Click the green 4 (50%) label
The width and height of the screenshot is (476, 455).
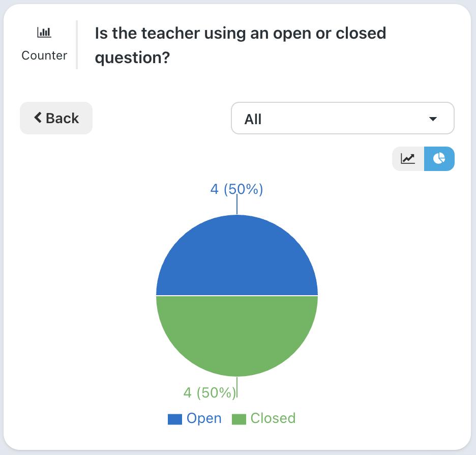(210, 392)
